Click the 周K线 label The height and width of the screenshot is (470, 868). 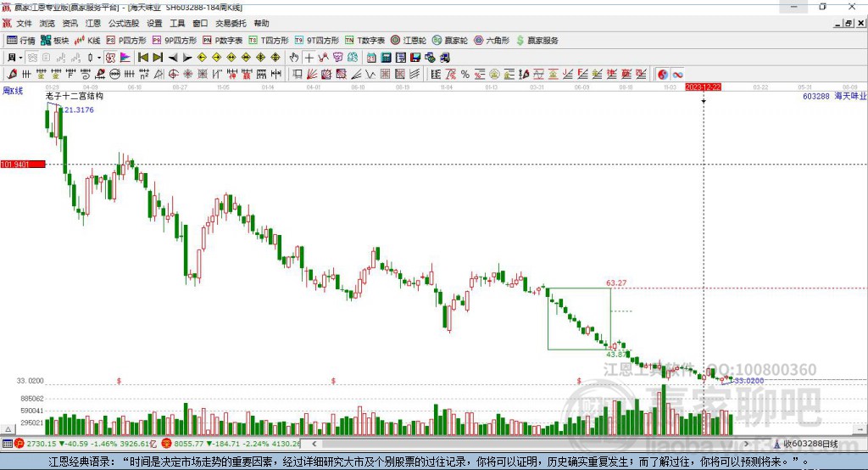[13, 91]
